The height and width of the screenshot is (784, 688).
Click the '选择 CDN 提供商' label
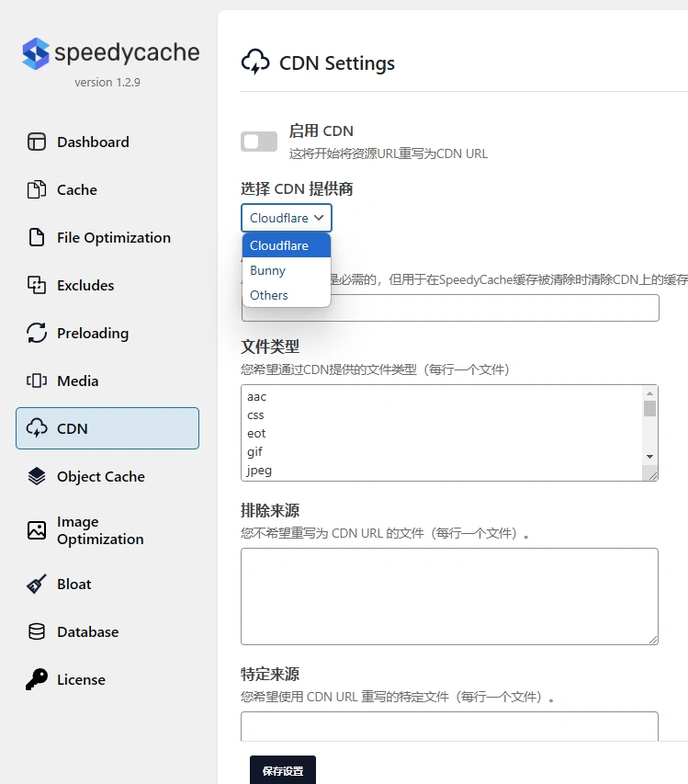pos(297,188)
